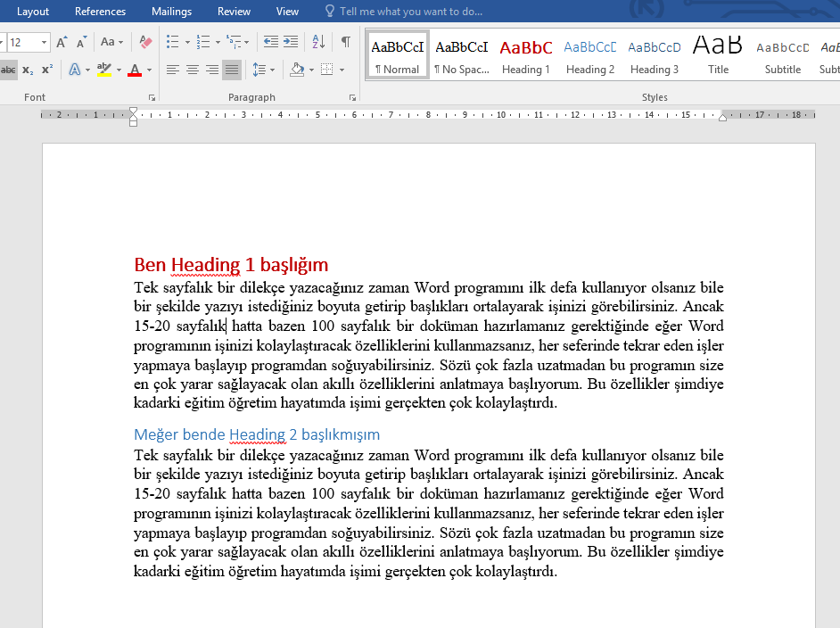
Task: Apply No Spacing style
Action: tap(462, 56)
